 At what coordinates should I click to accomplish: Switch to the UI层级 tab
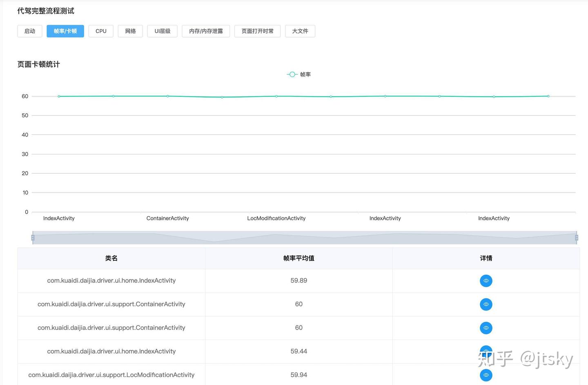[x=162, y=31]
